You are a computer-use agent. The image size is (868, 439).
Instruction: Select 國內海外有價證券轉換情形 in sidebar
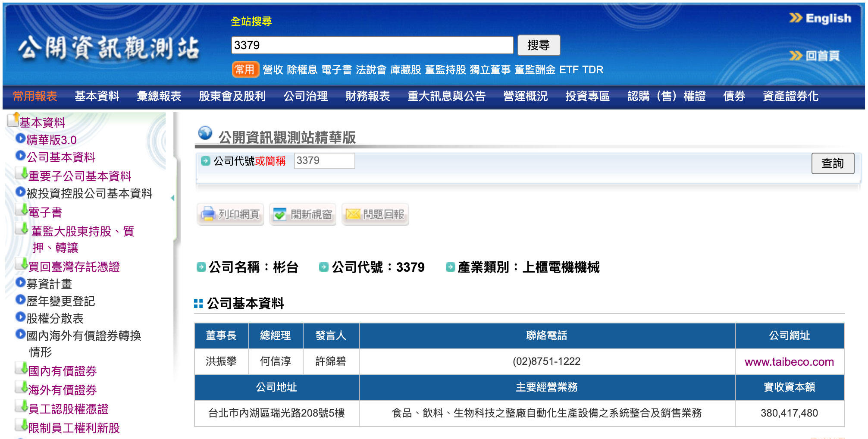tap(84, 344)
